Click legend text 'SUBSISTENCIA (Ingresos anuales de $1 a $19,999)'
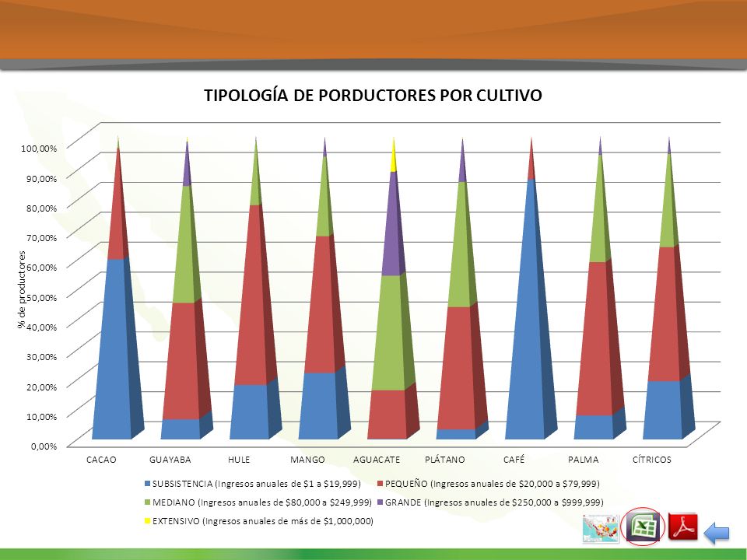747x560 pixels. [256, 484]
